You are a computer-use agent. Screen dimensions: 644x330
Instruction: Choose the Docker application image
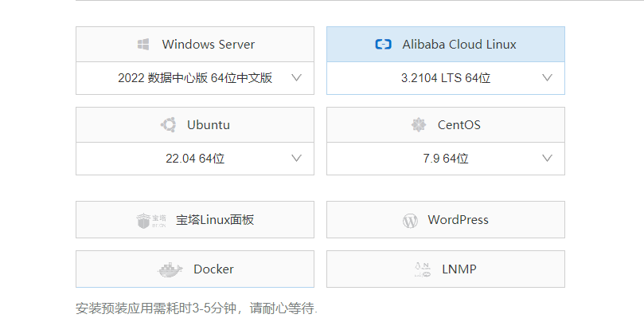click(195, 269)
